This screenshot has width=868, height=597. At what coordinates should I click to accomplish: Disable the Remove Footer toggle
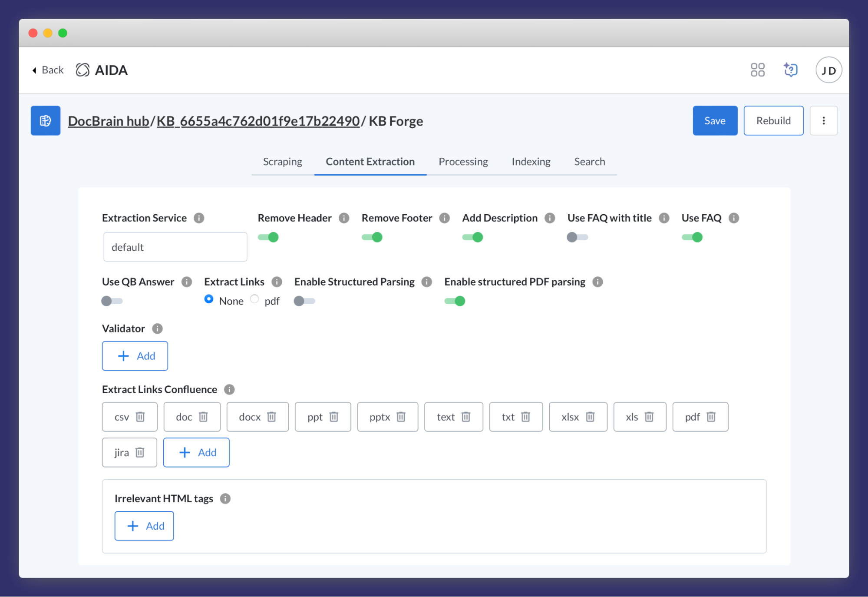pos(373,237)
